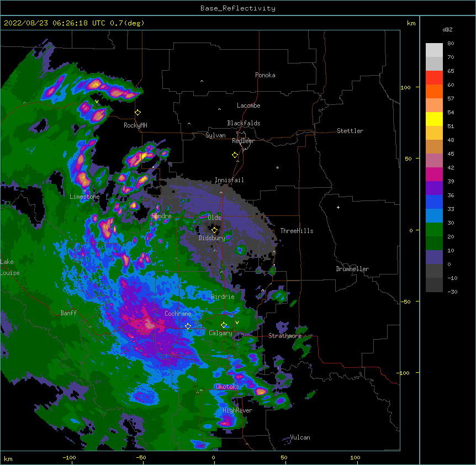Click the Lacombe city label
The image size is (476, 465).
point(248,105)
